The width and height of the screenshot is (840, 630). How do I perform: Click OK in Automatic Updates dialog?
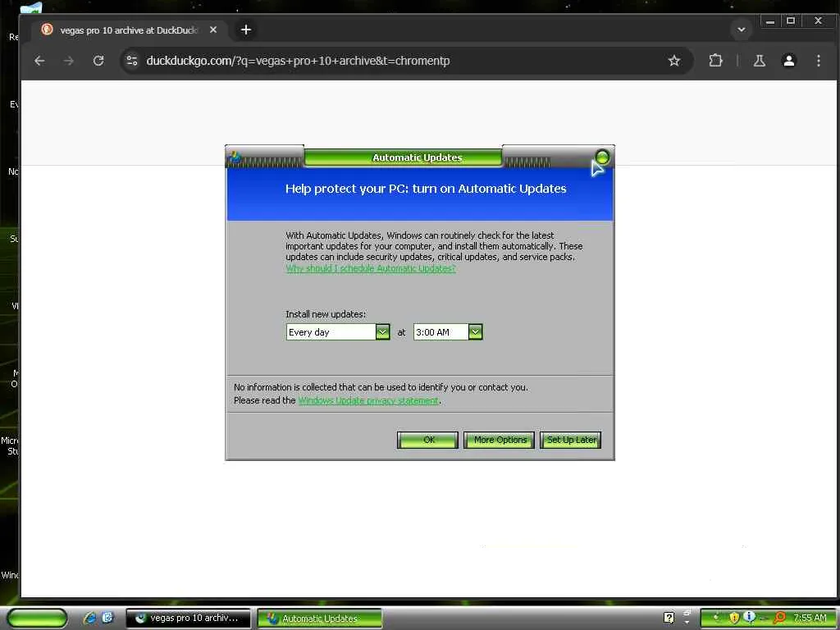(x=427, y=440)
